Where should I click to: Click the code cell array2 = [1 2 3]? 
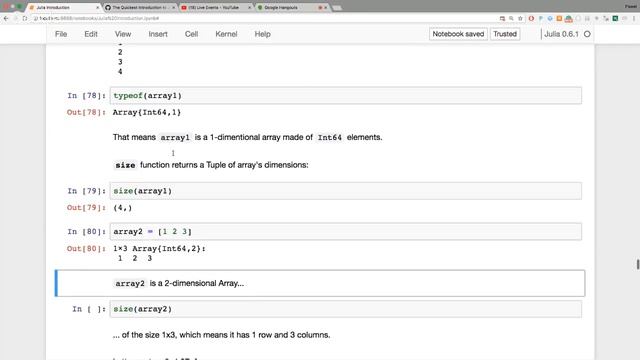click(345, 231)
